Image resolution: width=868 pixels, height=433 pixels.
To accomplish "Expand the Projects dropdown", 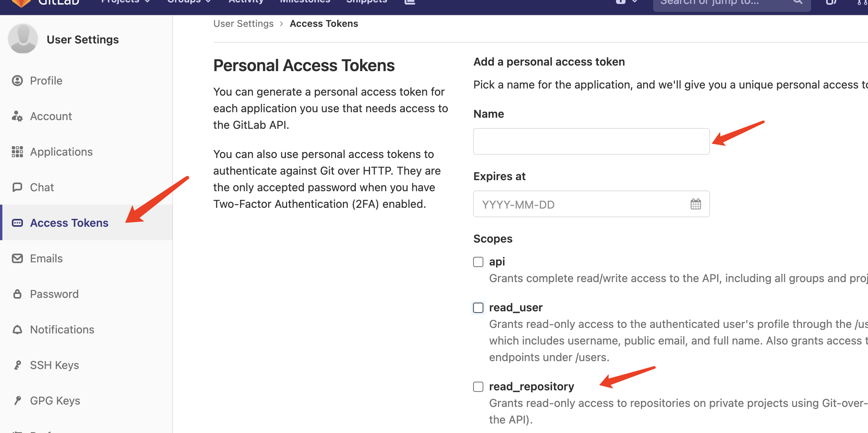I will 124,2.
